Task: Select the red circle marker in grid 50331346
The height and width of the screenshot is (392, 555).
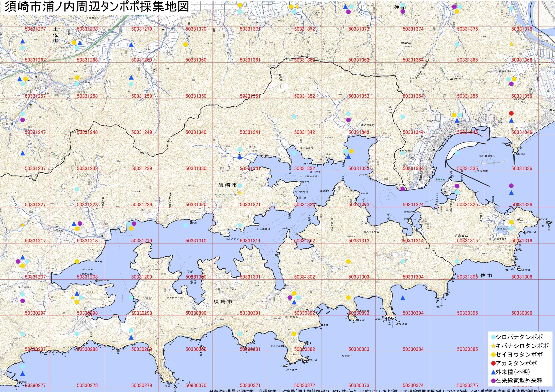Action: (x=511, y=113)
